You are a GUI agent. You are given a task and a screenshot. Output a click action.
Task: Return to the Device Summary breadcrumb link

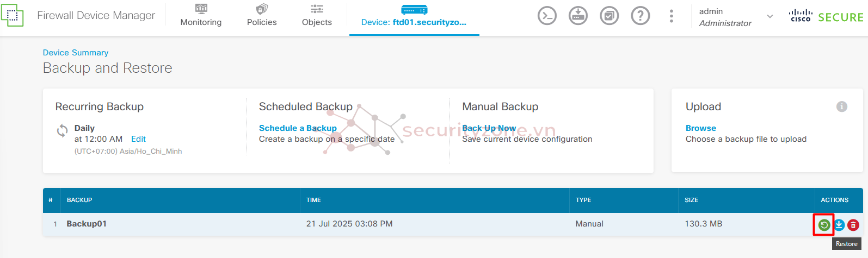(76, 53)
